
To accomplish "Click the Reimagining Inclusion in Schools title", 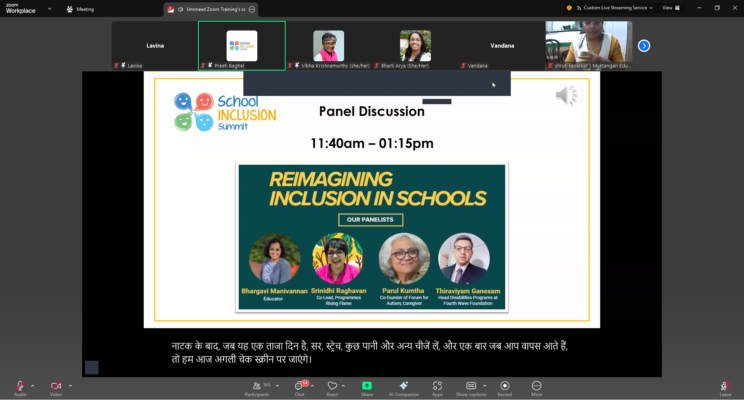I will pyautogui.click(x=378, y=189).
